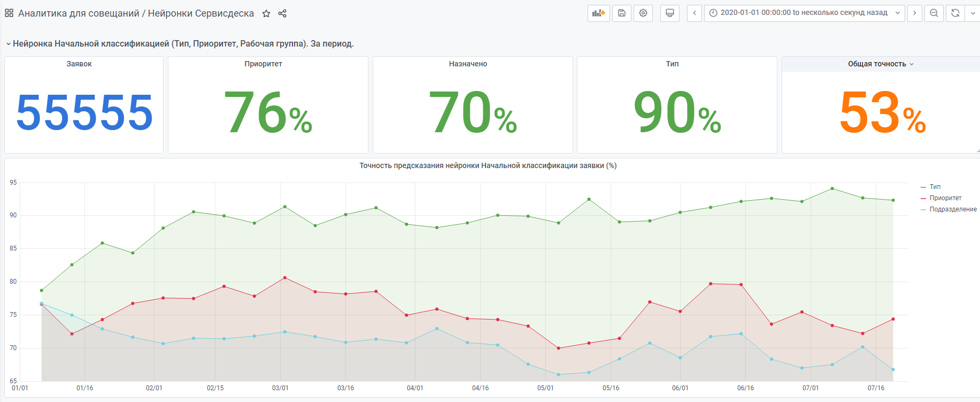This screenshot has height=402, width=980.
Task: Open the dashboards grid menu icon
Action: click(9, 13)
